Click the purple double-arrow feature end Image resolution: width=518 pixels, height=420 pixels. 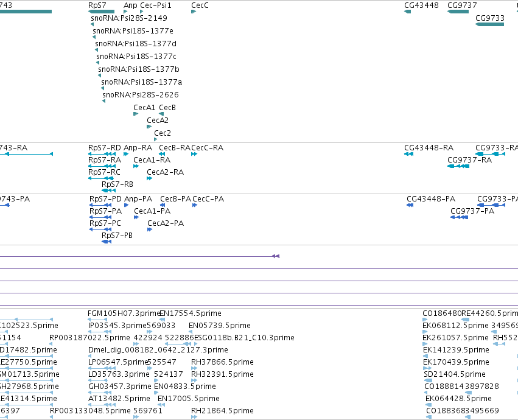pos(276,256)
